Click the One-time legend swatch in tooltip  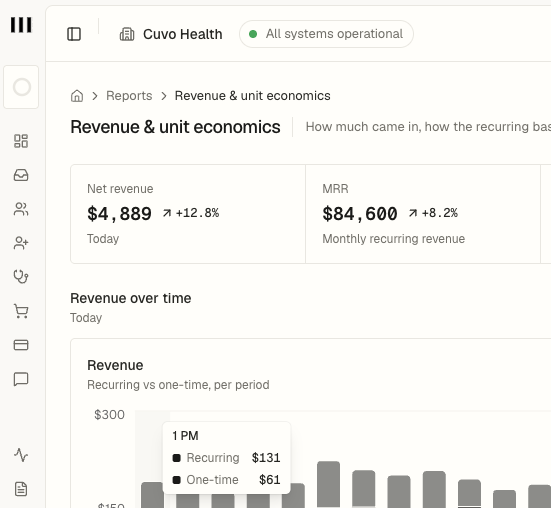coord(176,480)
